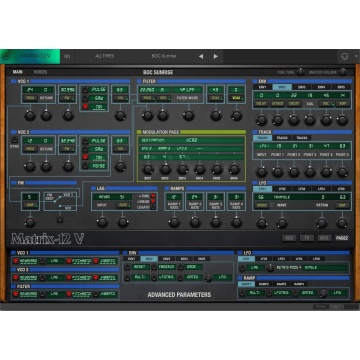Click knob under FM AMP display

click(x=30, y=222)
